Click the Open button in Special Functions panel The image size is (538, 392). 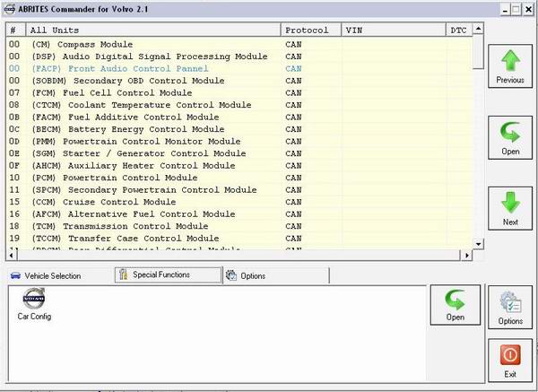point(456,305)
